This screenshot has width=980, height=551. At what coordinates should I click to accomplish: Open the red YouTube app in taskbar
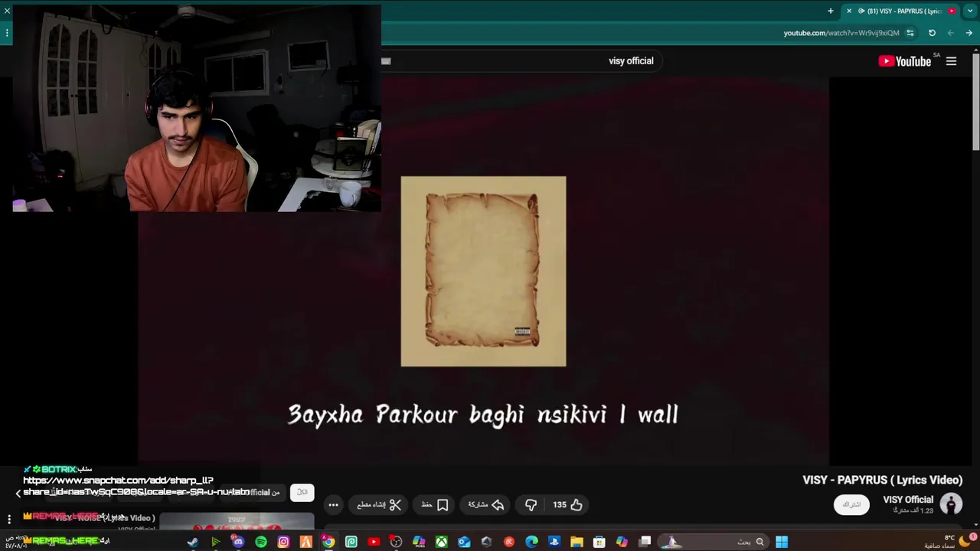coord(374,542)
